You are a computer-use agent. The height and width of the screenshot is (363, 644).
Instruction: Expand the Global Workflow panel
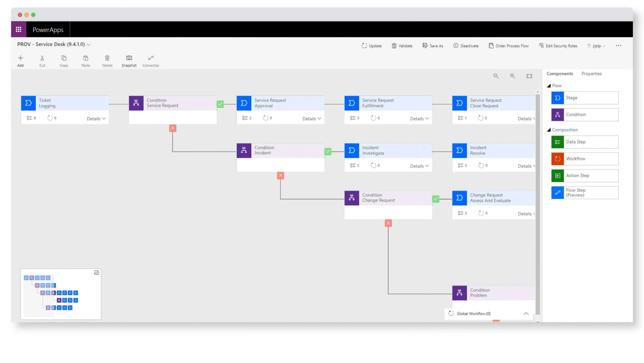pyautogui.click(x=526, y=314)
